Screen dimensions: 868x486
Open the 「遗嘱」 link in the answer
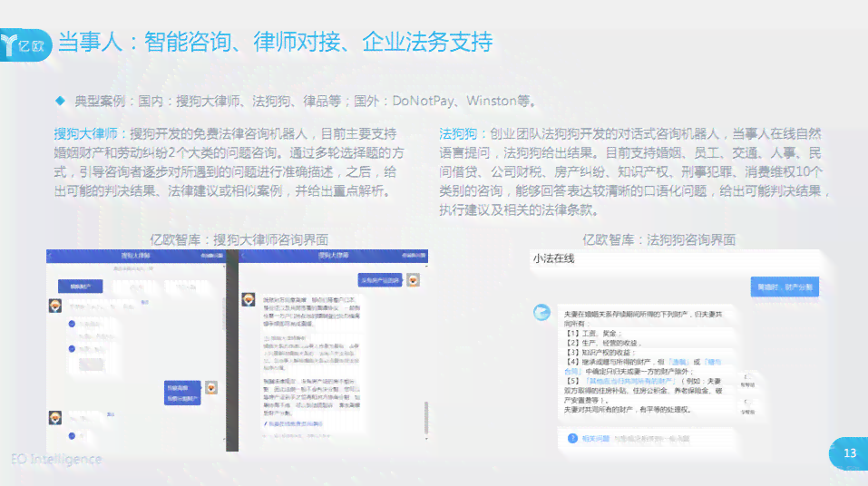[678, 362]
